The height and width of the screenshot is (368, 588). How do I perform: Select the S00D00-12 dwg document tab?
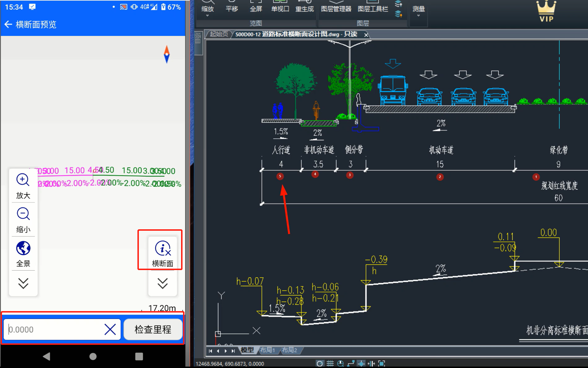pos(296,35)
